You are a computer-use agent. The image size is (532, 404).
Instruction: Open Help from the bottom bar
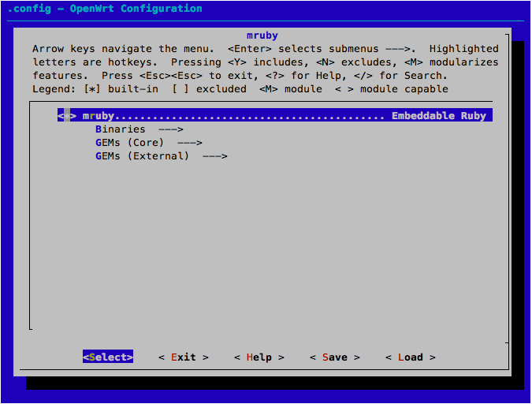[259, 357]
